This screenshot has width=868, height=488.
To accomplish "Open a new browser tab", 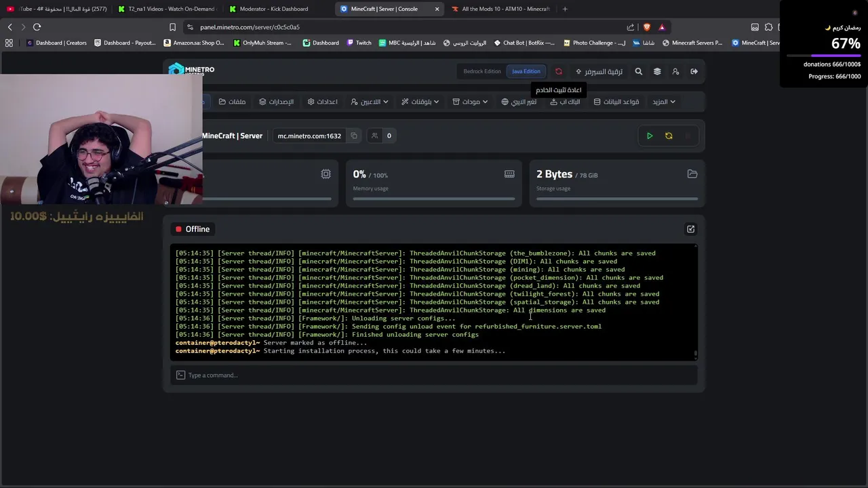I will pos(565,9).
